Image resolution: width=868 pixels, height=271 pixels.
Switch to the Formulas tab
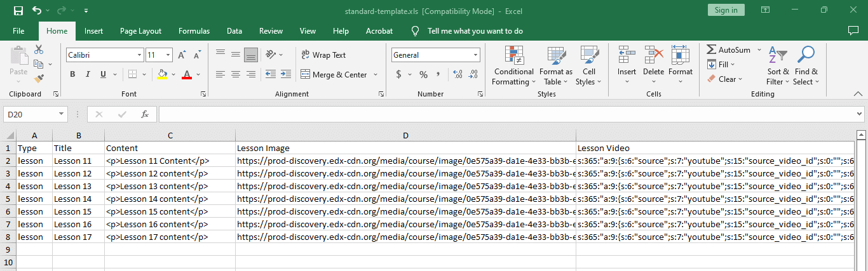[x=194, y=31]
